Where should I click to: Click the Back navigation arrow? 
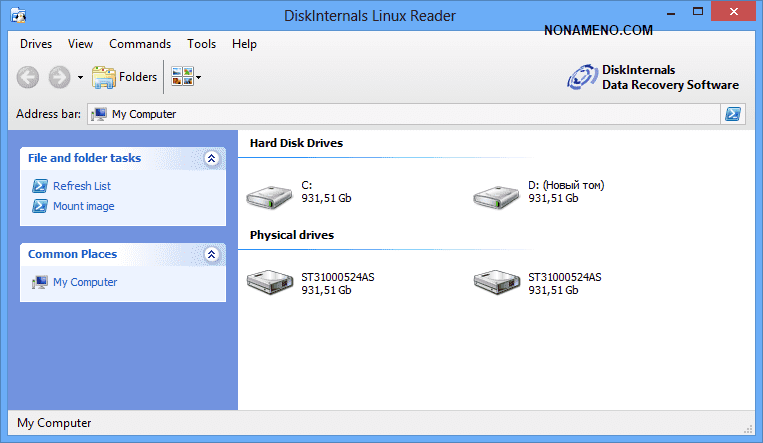(x=28, y=76)
